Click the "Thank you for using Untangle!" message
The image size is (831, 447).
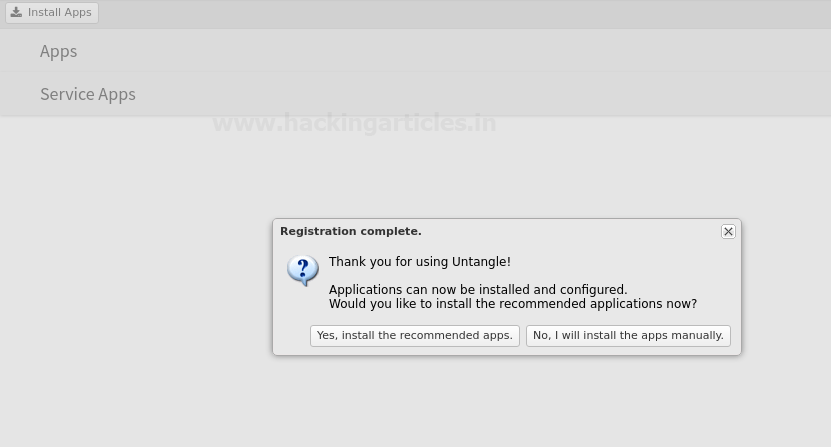click(419, 262)
